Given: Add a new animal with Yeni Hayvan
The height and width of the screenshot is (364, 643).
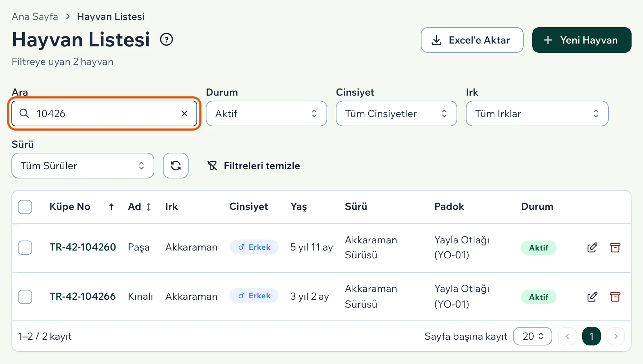Looking at the screenshot, I should tap(582, 40).
